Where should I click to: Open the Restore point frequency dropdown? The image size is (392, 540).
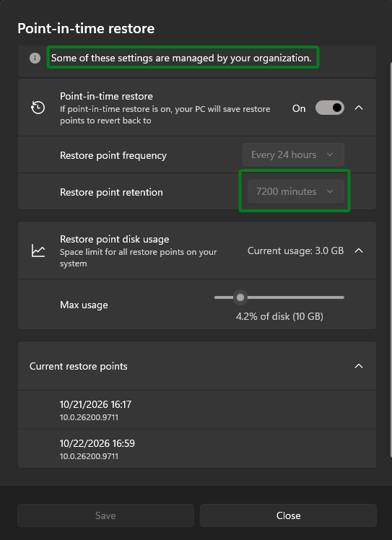[293, 154]
